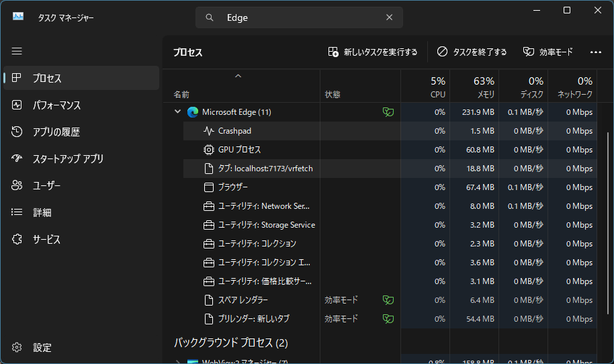Select the Crashpad process icon
Image resolution: width=614 pixels, height=364 pixels.
tap(209, 131)
